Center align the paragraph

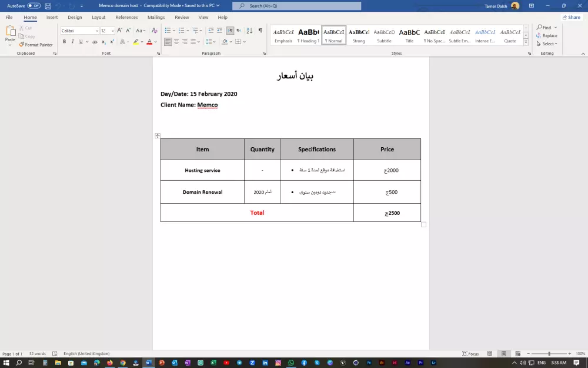point(175,41)
